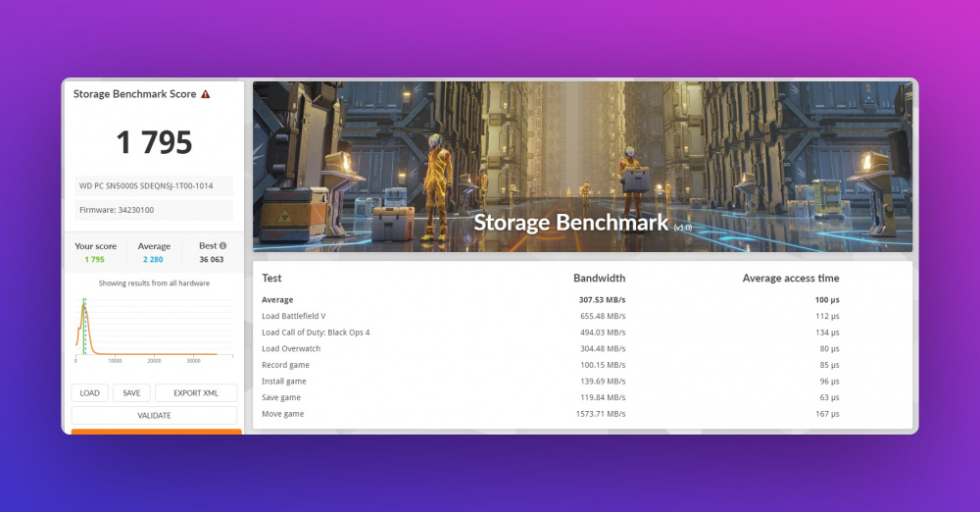Screen dimensions: 980x512
Task: Click the Your score value 1 795
Action: (94, 260)
